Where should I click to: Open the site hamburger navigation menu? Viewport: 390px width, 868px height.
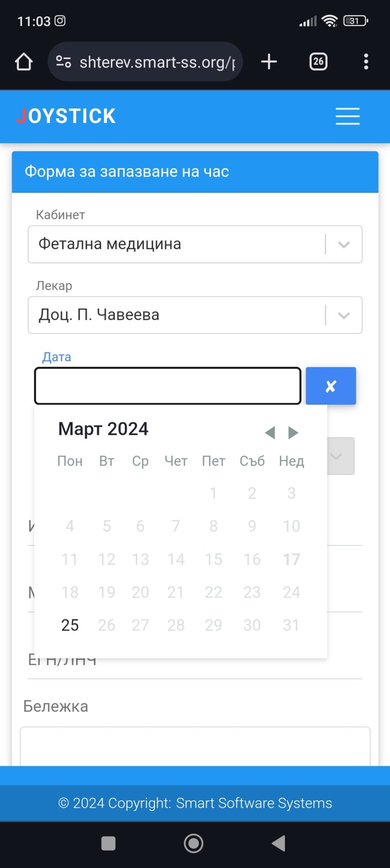click(x=347, y=116)
